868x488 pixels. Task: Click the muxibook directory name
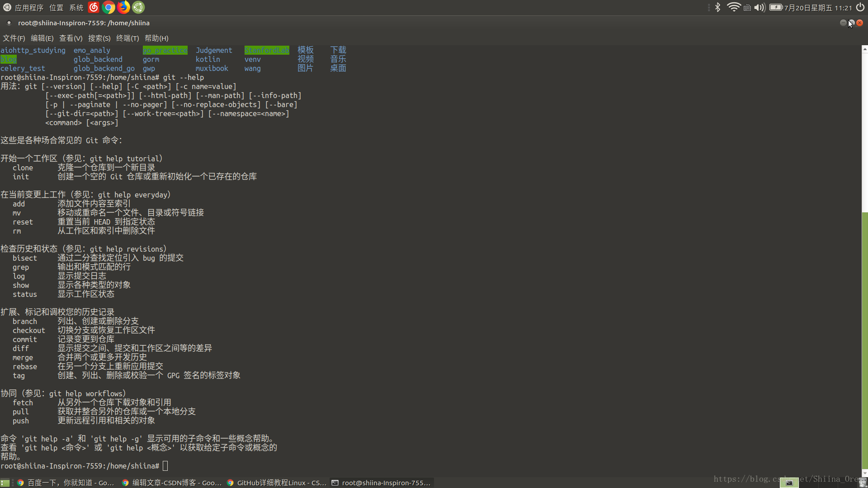(x=212, y=68)
